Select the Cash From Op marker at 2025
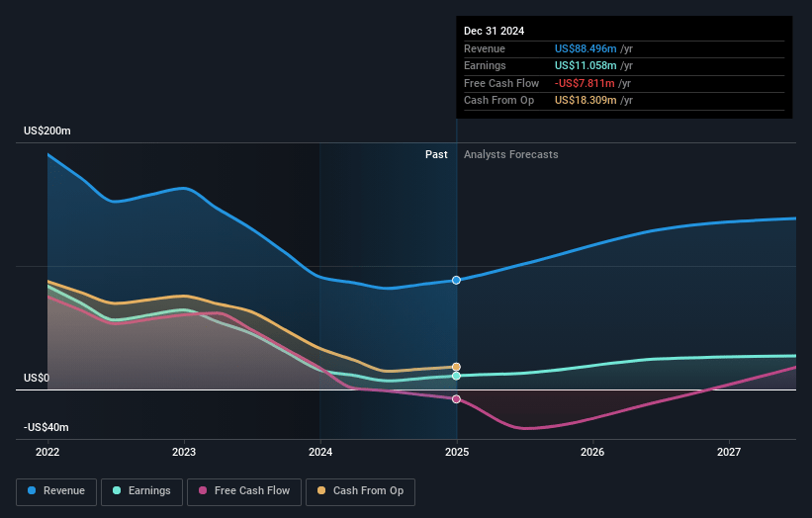The height and width of the screenshot is (518, 812). (x=456, y=367)
